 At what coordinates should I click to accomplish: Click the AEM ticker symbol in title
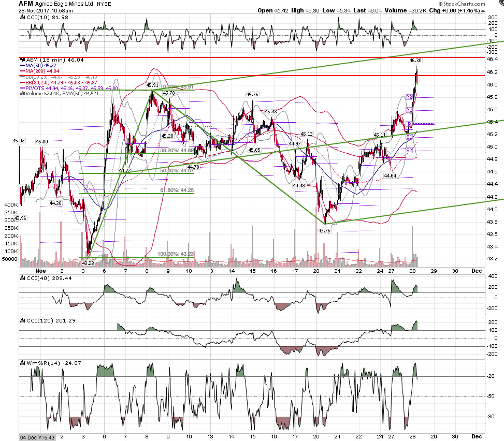[x=26, y=4]
